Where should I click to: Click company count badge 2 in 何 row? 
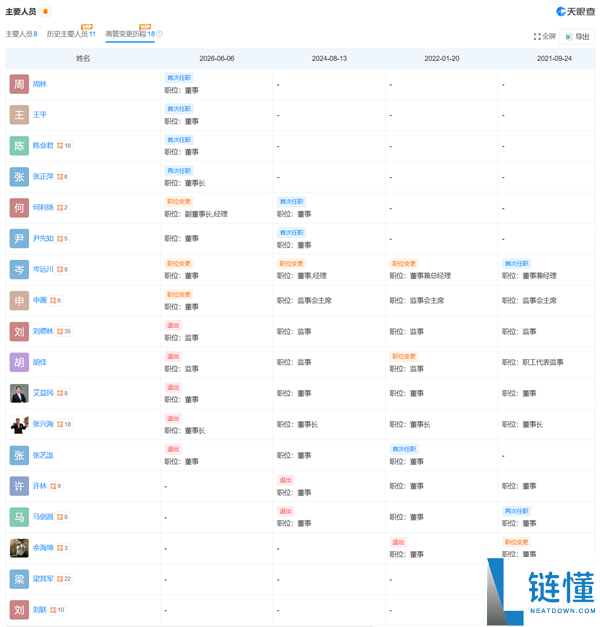point(62,208)
